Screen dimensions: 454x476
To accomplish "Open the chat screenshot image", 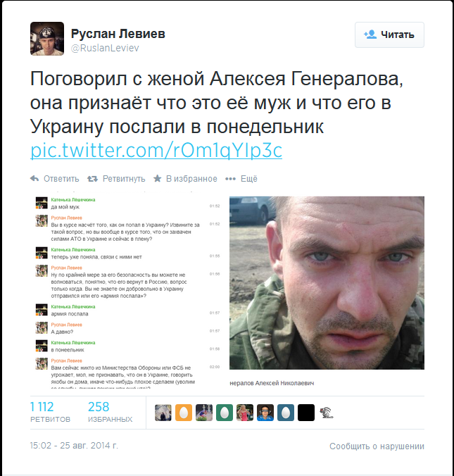I will coord(127,290).
